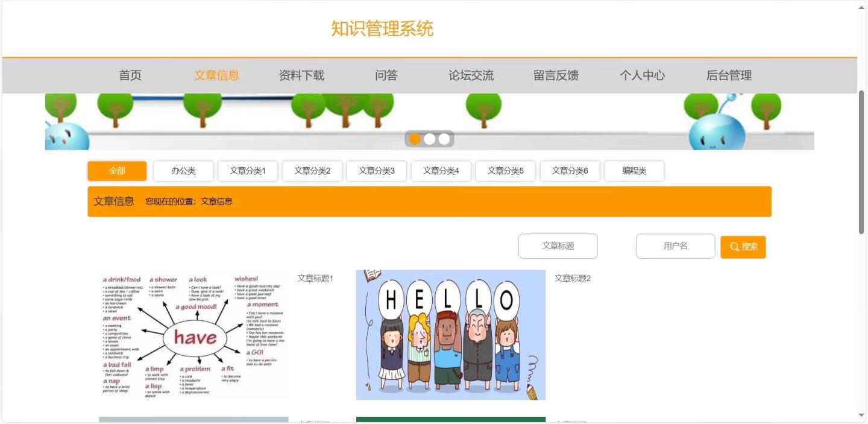The image size is (868, 424).
Task: Open the 首页 navigation menu item
Action: 130,75
